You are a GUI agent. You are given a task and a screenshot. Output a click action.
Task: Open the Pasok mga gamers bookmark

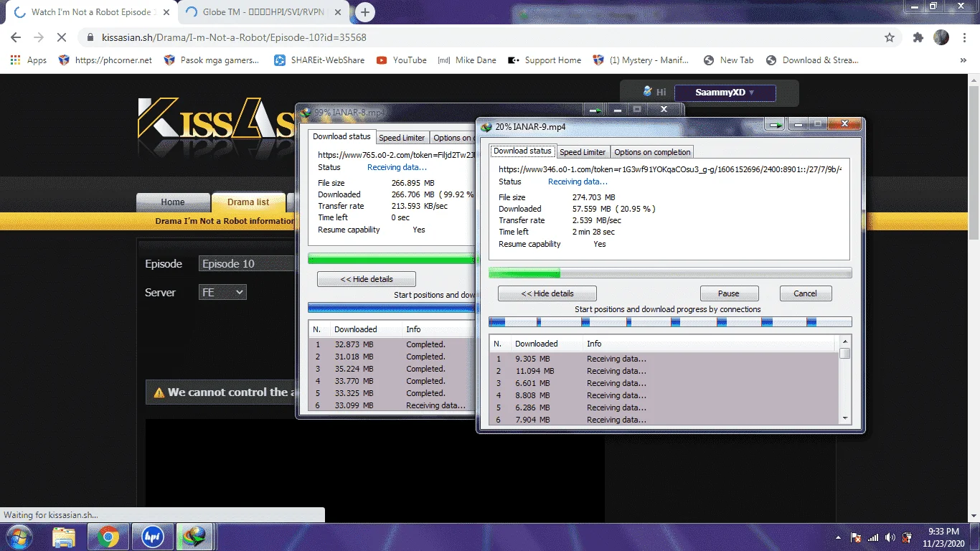(211, 60)
